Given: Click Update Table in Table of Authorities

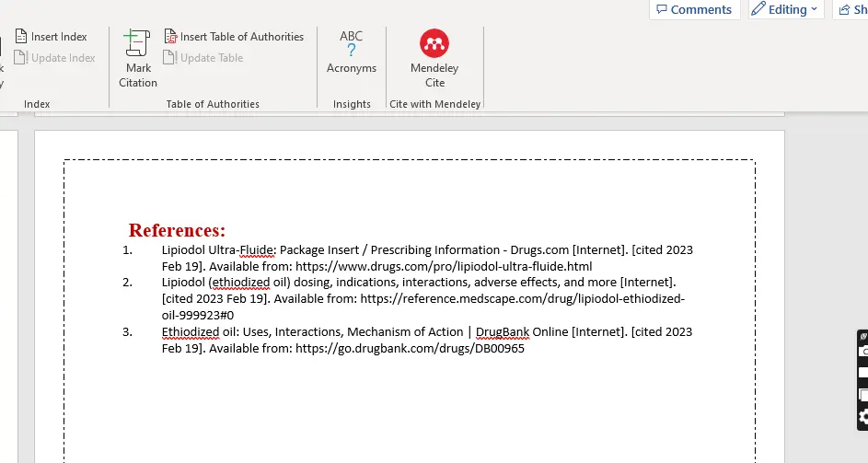Looking at the screenshot, I should tap(203, 58).
